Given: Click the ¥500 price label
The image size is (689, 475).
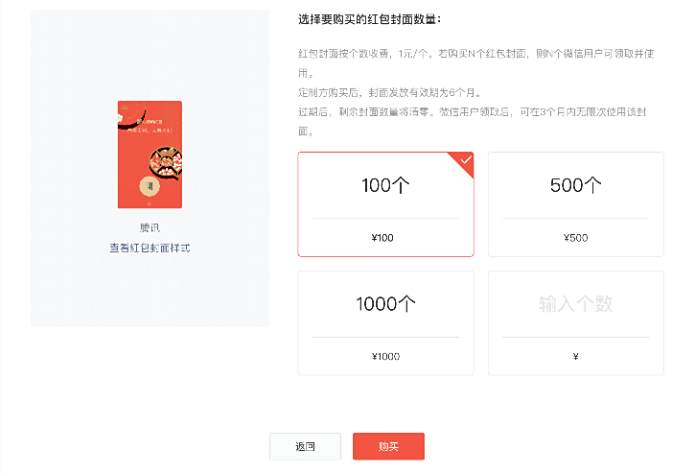Looking at the screenshot, I should coord(576,238).
